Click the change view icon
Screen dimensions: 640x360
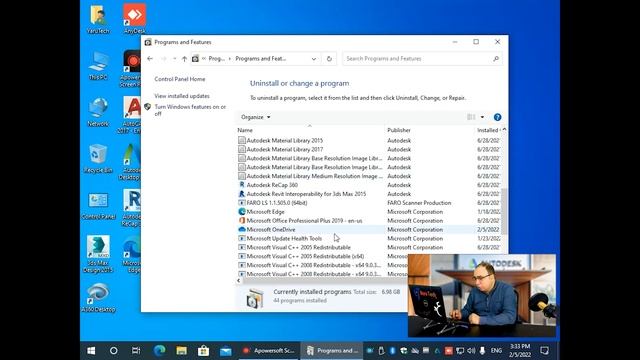pyautogui.click(x=471, y=117)
